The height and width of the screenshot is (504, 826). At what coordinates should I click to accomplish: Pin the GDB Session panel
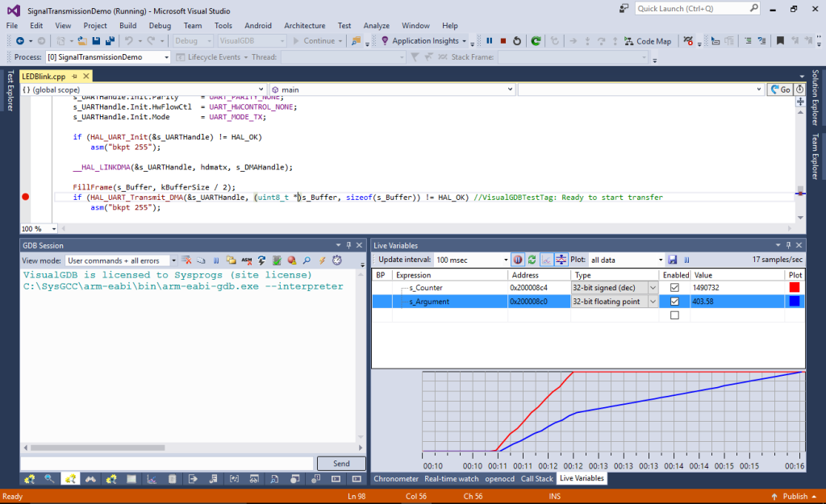[x=348, y=245]
